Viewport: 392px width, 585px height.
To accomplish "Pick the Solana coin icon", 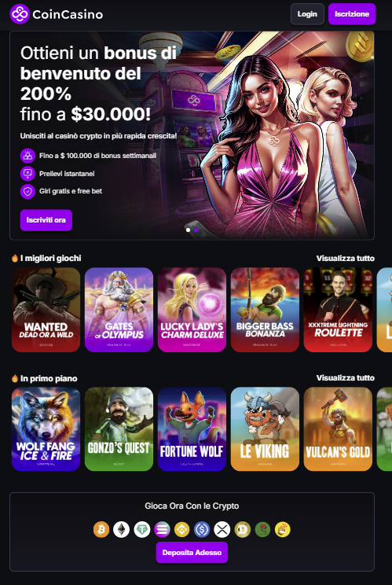I will [162, 529].
